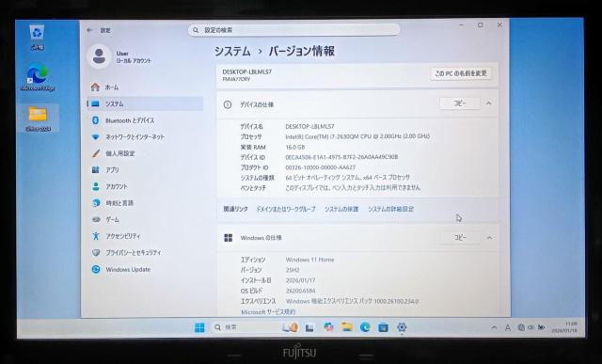Click システム breadcrumb in page title
The height and width of the screenshot is (364, 602).
point(232,51)
